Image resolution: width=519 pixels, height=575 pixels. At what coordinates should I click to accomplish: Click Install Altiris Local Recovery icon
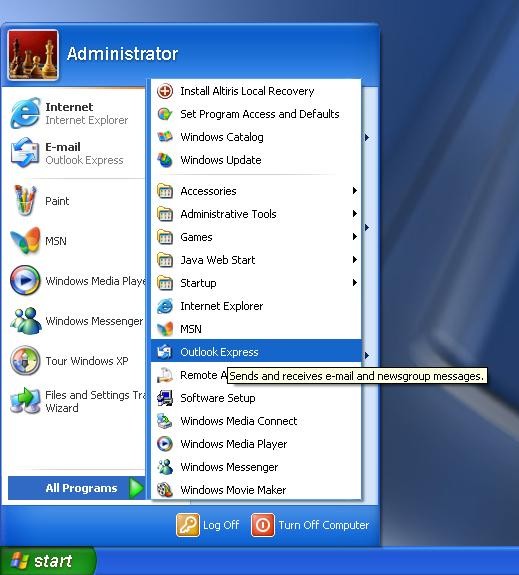tap(165, 91)
